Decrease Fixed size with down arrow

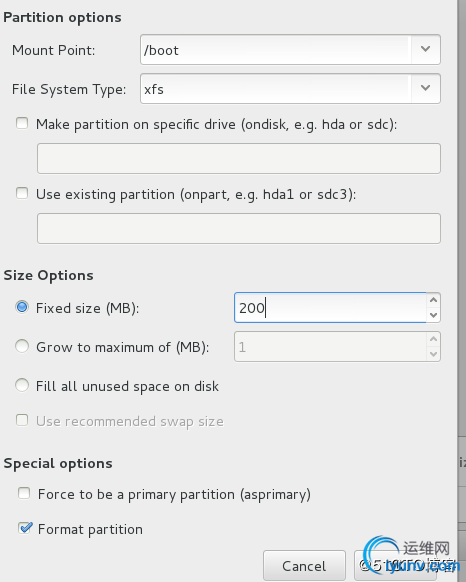[433, 315]
